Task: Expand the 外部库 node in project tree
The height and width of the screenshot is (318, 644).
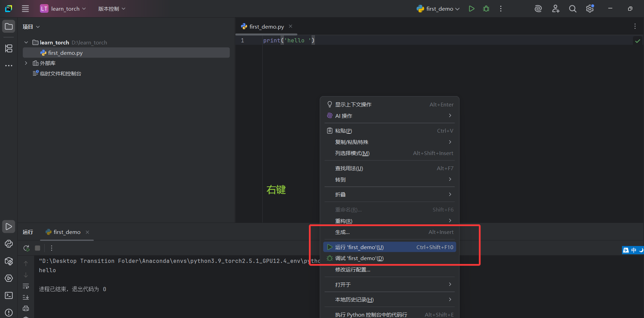Action: 26,63
